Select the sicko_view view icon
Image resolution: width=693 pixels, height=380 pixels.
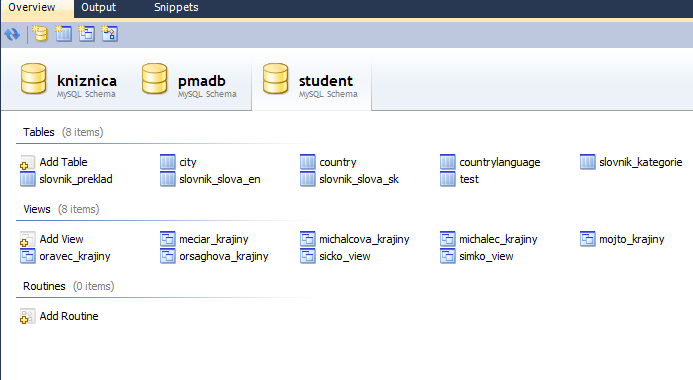tap(308, 256)
